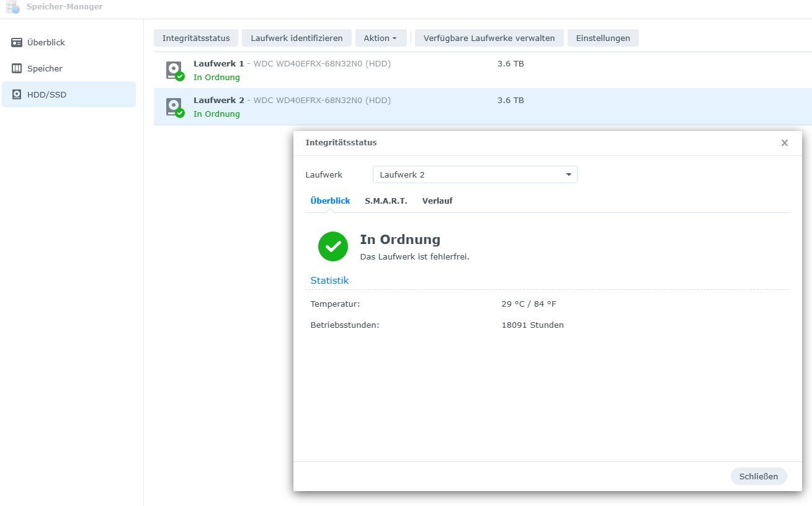Image resolution: width=812 pixels, height=506 pixels.
Task: Click the green In Ordnung checkmark icon
Action: (x=333, y=246)
